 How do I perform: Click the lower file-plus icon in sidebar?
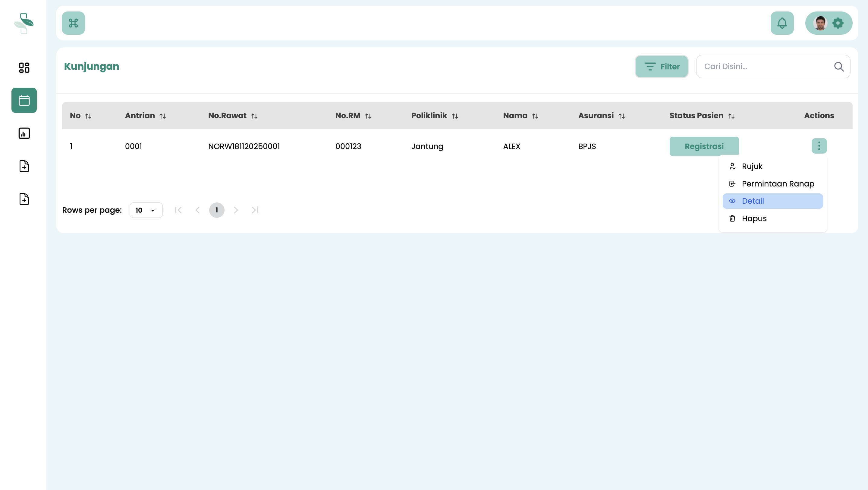(24, 199)
